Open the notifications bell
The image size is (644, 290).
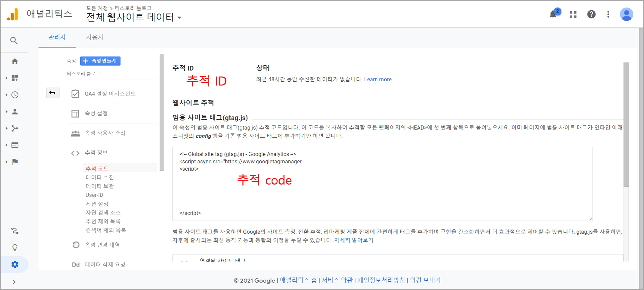pyautogui.click(x=554, y=14)
